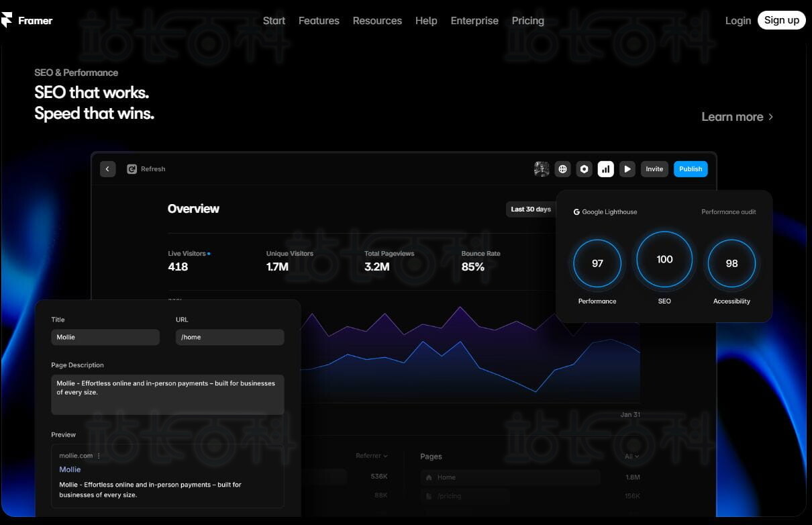
Task: Follow the Learn more link
Action: click(x=738, y=117)
